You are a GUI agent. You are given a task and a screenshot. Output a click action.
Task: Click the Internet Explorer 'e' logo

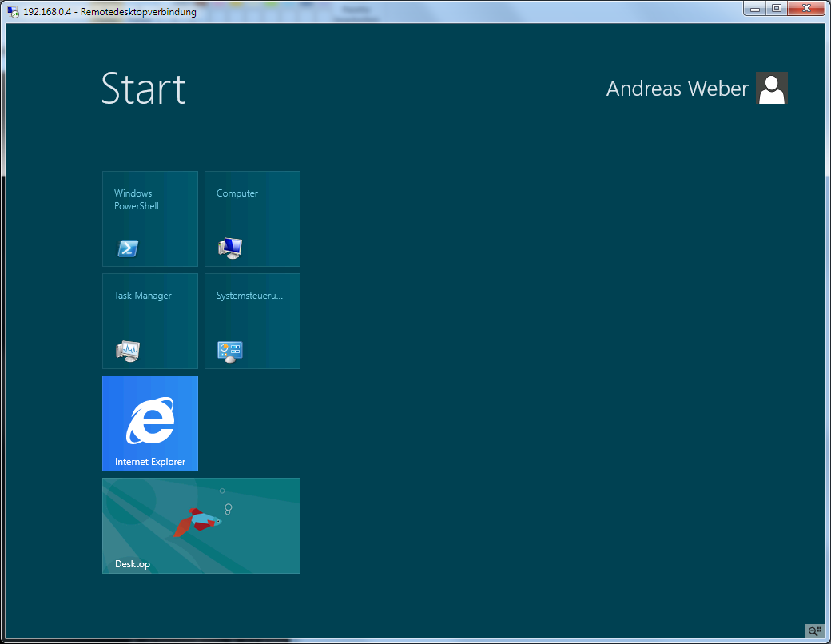pyautogui.click(x=150, y=420)
